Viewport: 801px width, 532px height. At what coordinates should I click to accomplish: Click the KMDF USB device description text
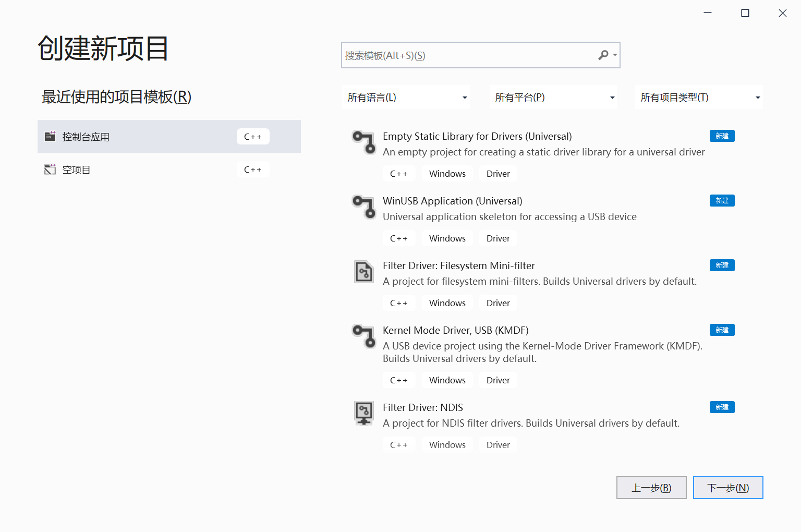(543, 352)
